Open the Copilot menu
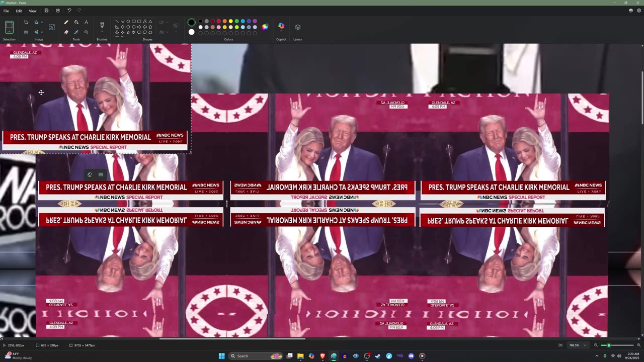 click(281, 26)
